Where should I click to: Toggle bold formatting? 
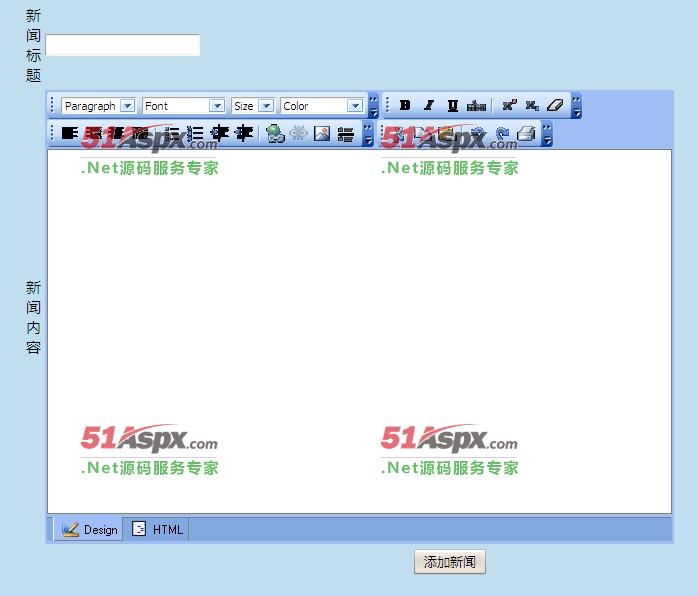coord(405,105)
